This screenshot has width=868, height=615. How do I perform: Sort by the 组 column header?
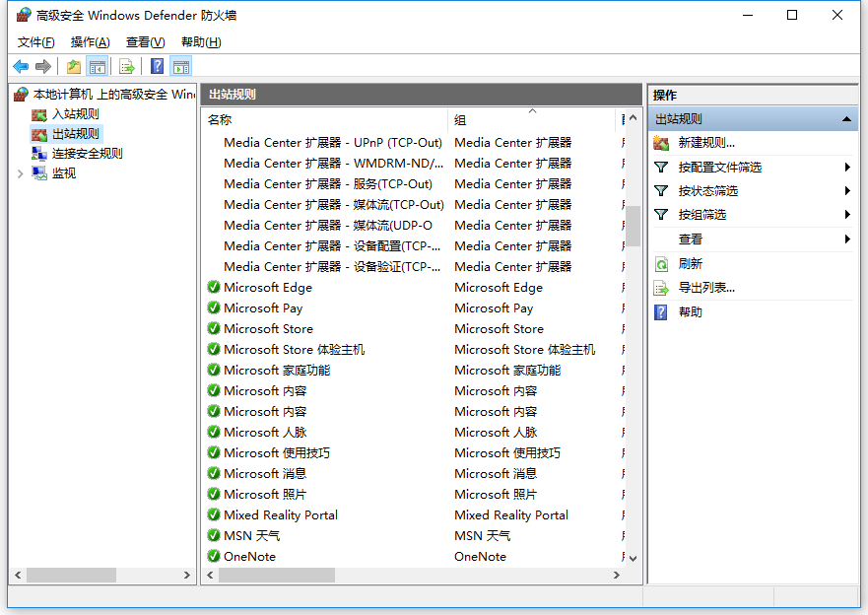point(531,119)
